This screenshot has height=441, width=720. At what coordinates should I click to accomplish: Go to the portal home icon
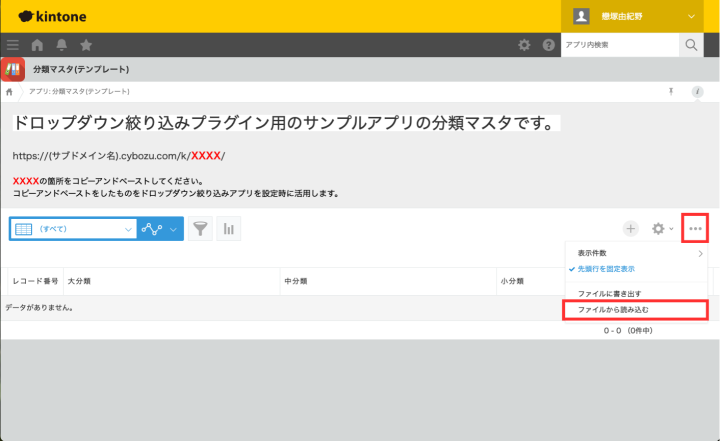click(x=38, y=45)
